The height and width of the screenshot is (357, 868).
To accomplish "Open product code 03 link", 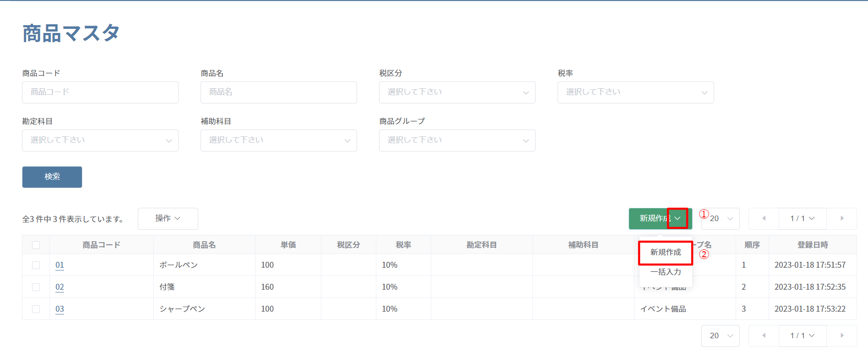I will pyautogui.click(x=60, y=309).
